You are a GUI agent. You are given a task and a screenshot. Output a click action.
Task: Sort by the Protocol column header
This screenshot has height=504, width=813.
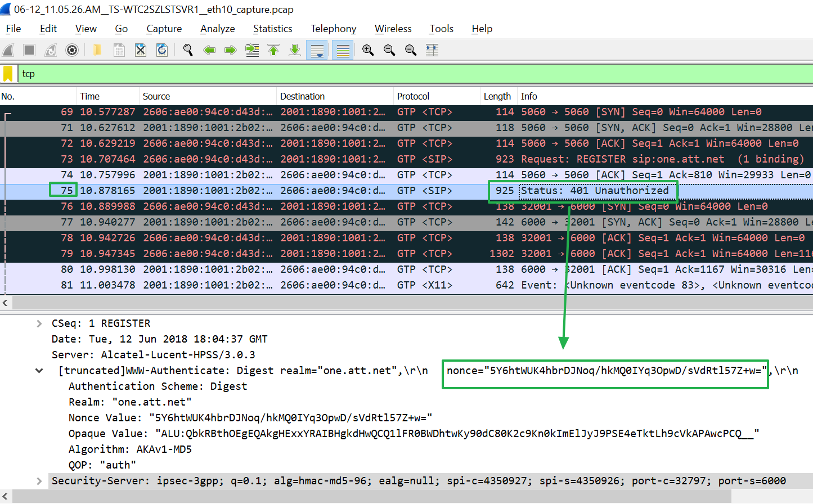click(437, 96)
